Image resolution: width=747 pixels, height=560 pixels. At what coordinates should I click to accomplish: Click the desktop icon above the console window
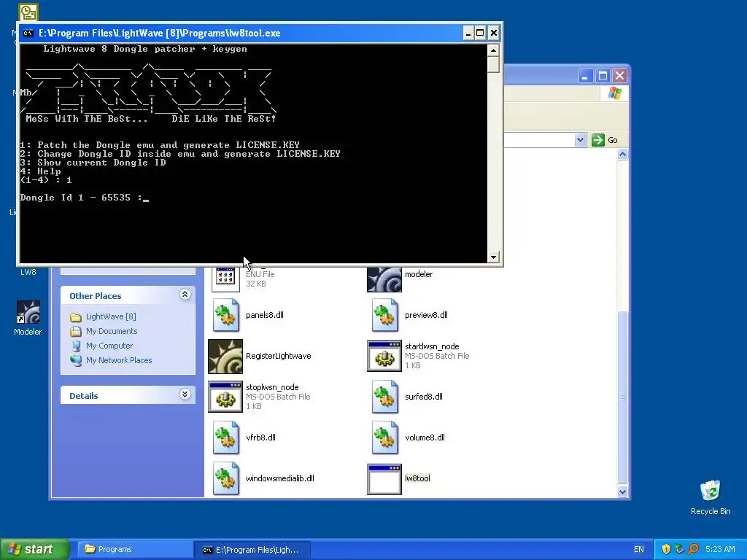pyautogui.click(x=28, y=12)
